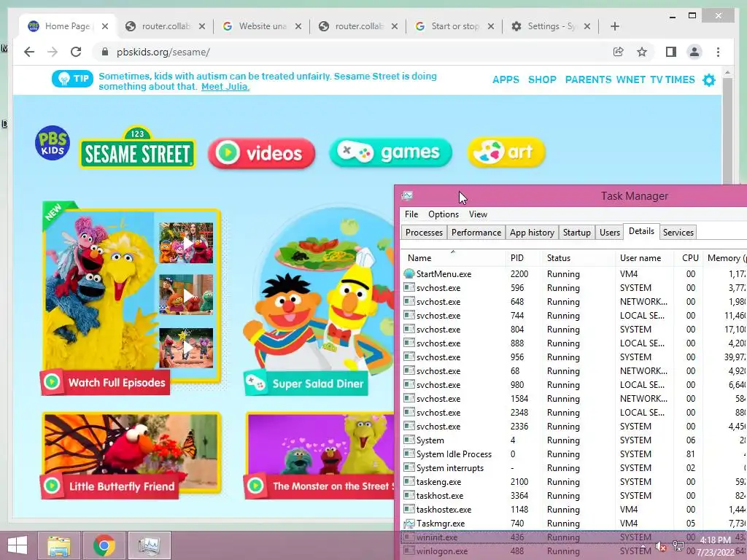
Task: Select the Startup tab in Task Manager
Action: tap(576, 233)
